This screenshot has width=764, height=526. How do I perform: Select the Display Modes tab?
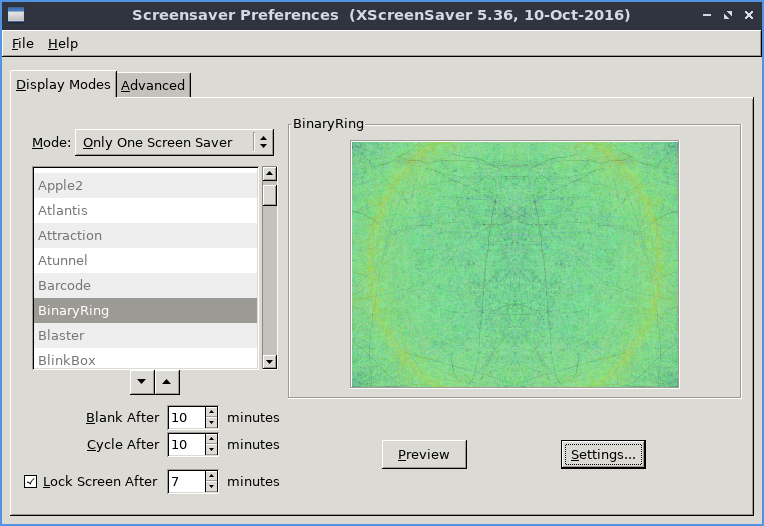coord(63,85)
